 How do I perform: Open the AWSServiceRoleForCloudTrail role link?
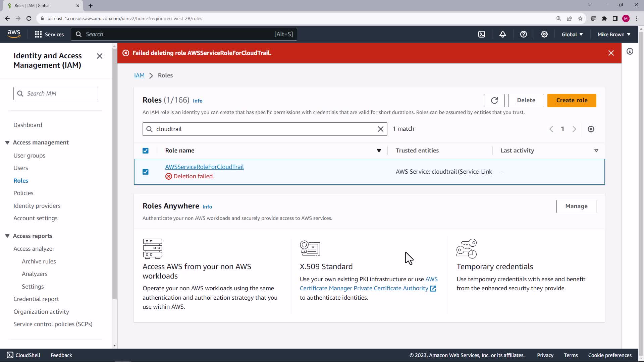click(204, 167)
